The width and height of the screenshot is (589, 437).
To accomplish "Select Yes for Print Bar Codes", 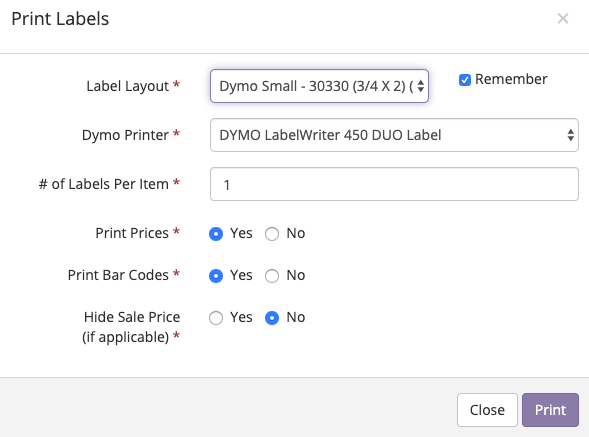I will pos(216,276).
